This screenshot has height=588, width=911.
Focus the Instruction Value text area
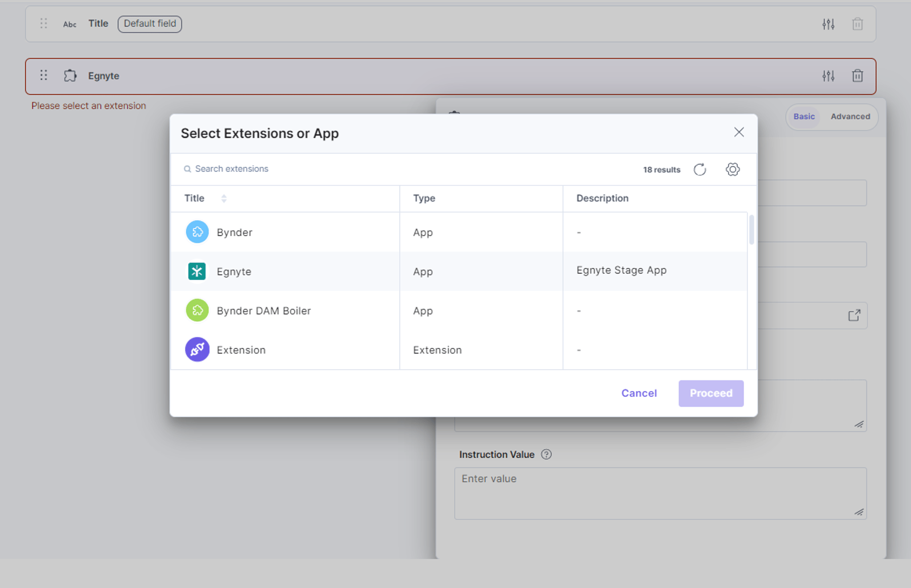pos(660,493)
